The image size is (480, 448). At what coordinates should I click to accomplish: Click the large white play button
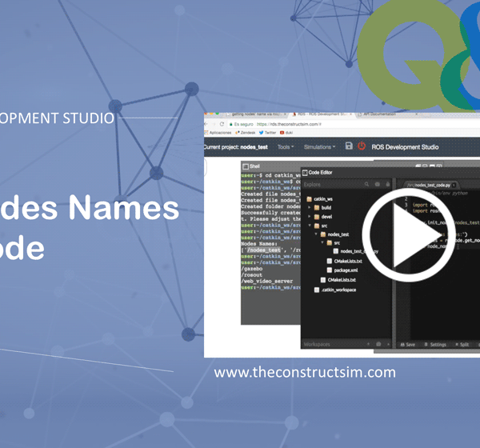coord(408,235)
